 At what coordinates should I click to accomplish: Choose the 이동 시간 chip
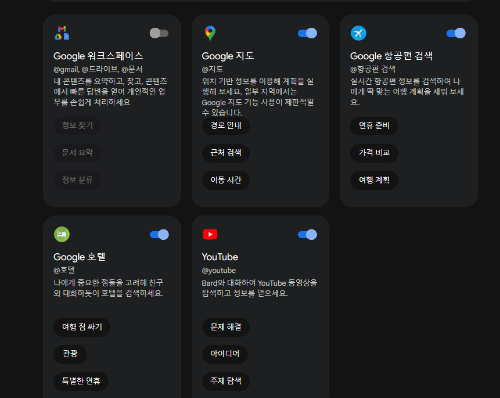coord(226,180)
